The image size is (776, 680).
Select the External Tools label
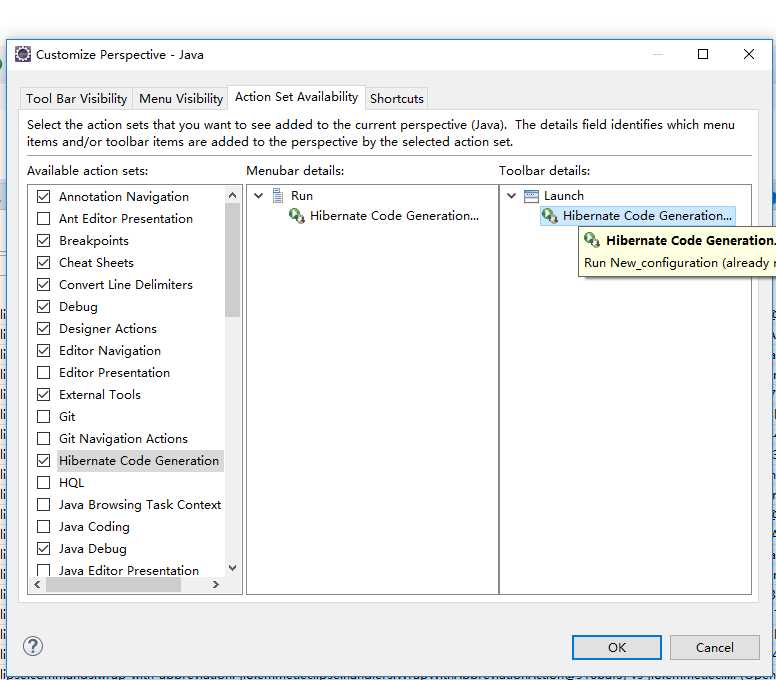click(99, 394)
